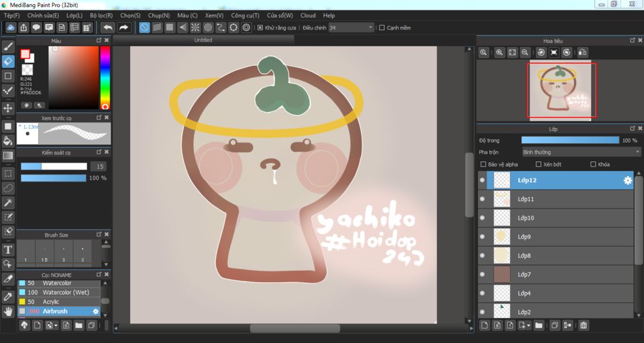This screenshot has width=644, height=343.
Task: Select the Text tool
Action: pos(8,249)
